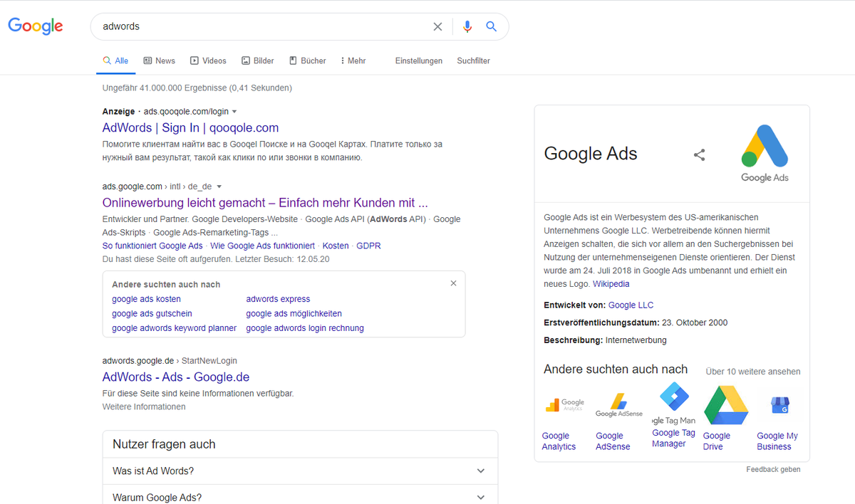The height and width of the screenshot is (504, 855).
Task: Start the search via magnifier icon
Action: point(491,26)
